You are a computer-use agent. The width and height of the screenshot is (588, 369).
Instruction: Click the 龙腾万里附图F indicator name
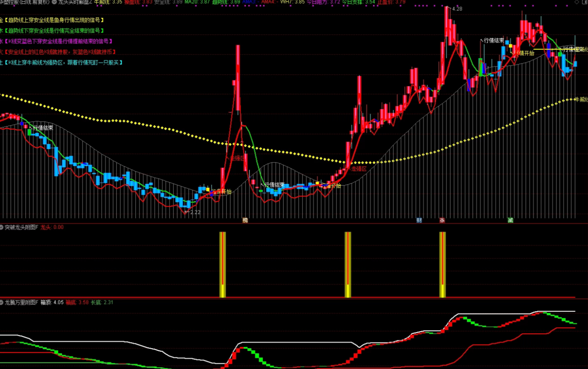pos(21,302)
